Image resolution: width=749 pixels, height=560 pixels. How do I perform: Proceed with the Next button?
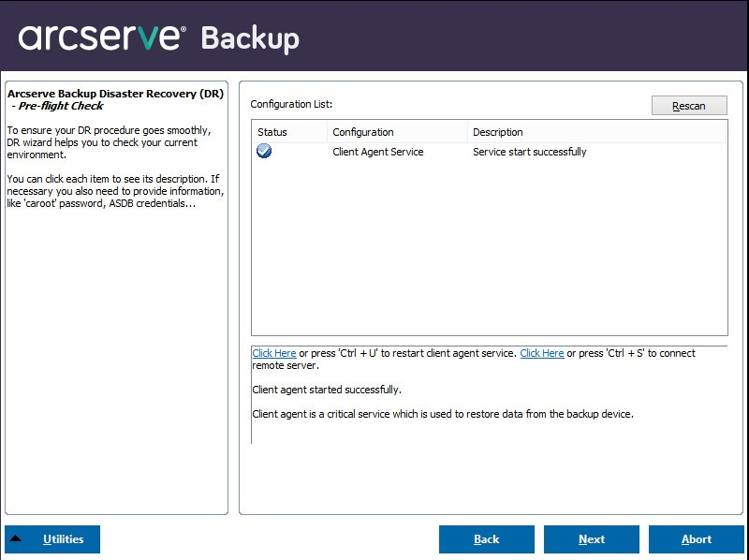point(591,539)
